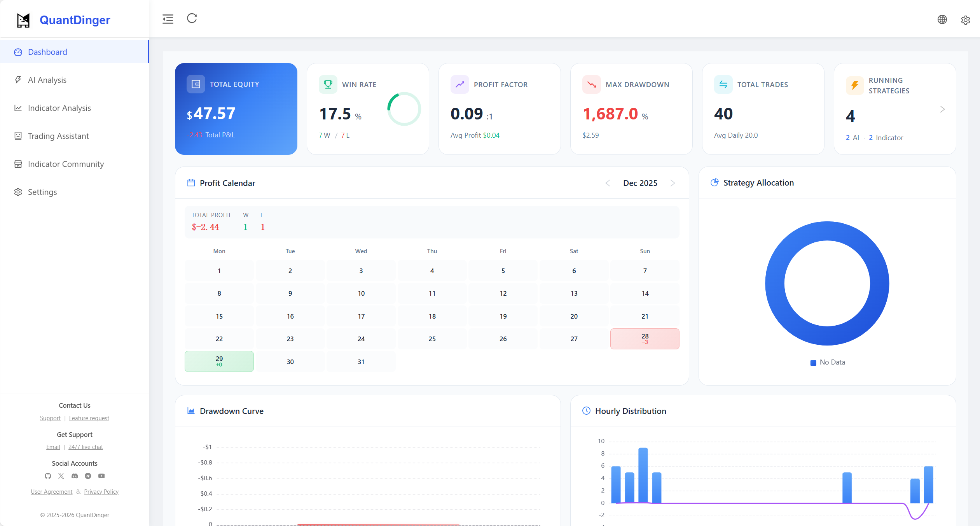Open the language selector globe

(x=942, y=19)
